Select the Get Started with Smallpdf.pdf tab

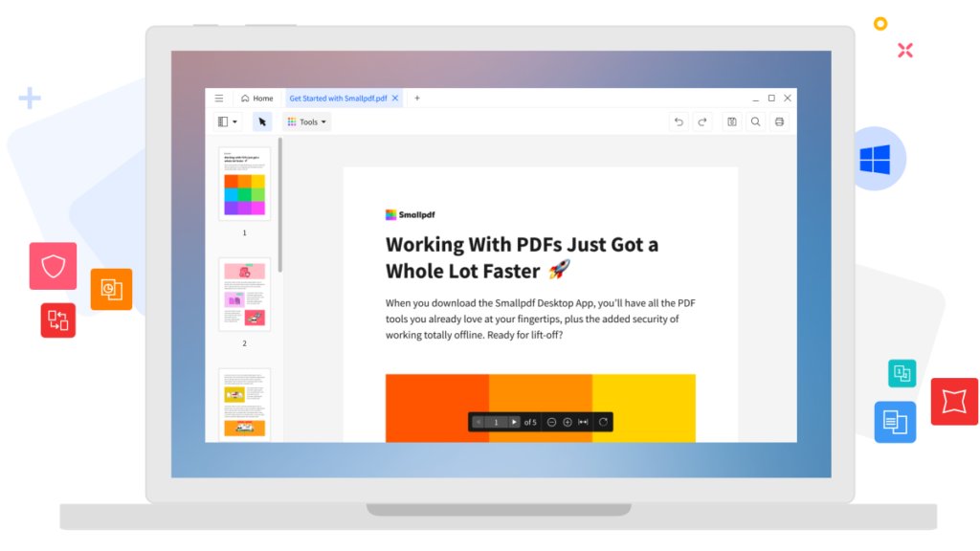338,99
